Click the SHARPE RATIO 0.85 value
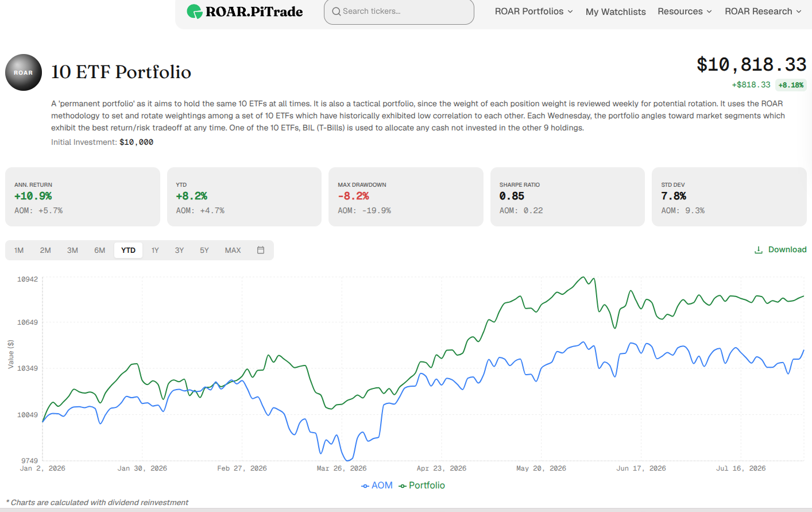The width and height of the screenshot is (812, 512). (x=512, y=196)
